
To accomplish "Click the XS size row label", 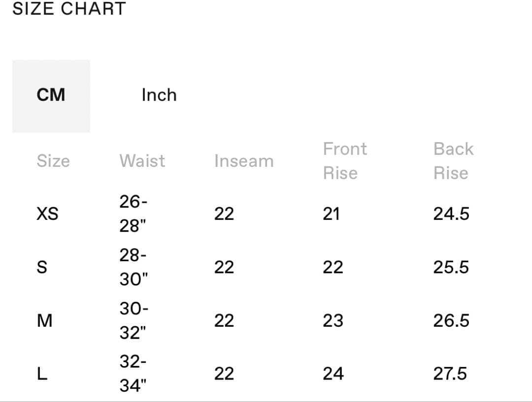I will click(x=47, y=214).
